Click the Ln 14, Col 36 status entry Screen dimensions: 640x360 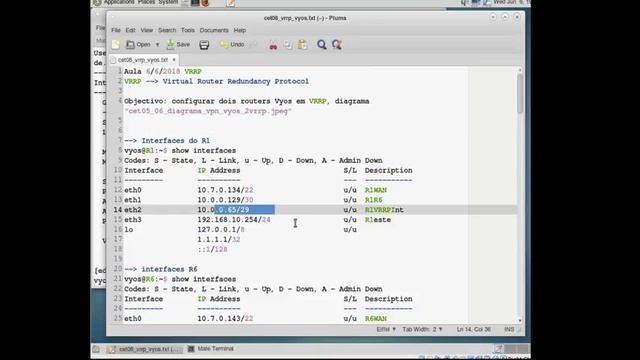[473, 329]
